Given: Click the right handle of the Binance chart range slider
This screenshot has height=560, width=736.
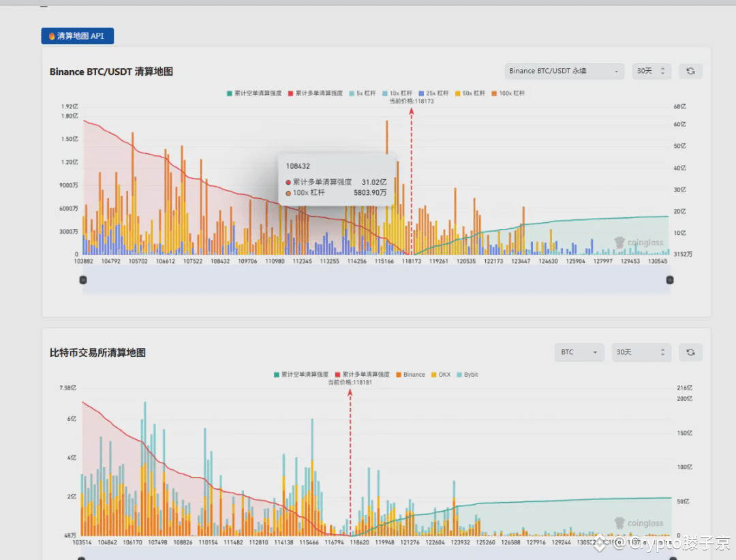Looking at the screenshot, I should [670, 280].
